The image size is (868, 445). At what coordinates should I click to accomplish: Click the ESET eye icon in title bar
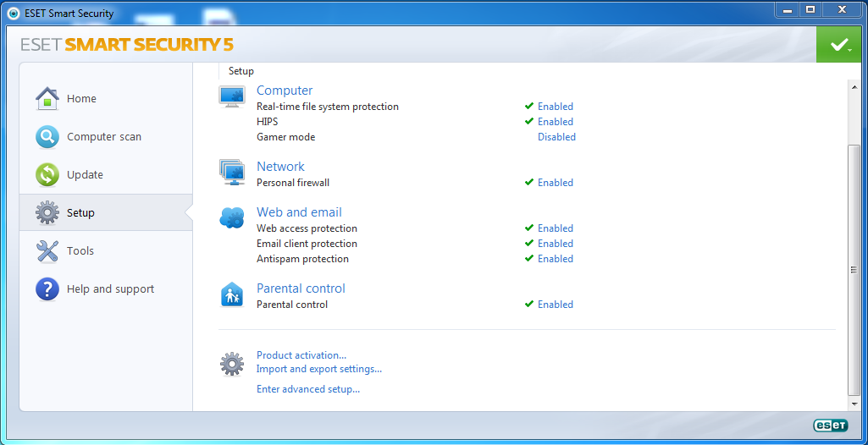click(14, 12)
